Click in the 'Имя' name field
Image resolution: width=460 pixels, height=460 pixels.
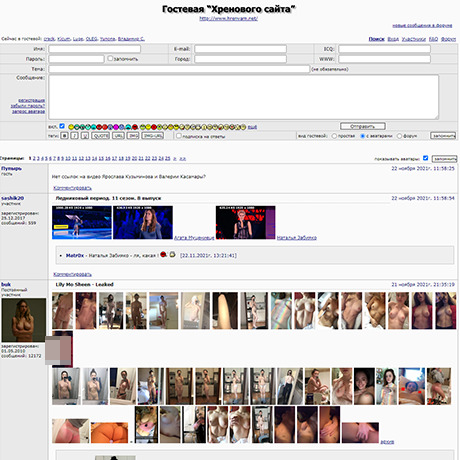(x=95, y=49)
